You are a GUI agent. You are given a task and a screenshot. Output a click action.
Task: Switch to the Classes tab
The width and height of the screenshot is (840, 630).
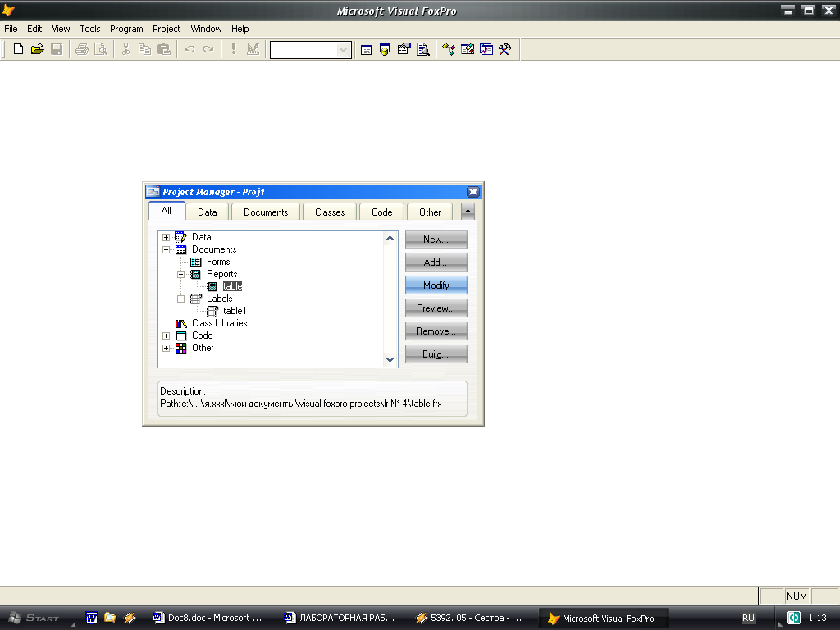330,212
